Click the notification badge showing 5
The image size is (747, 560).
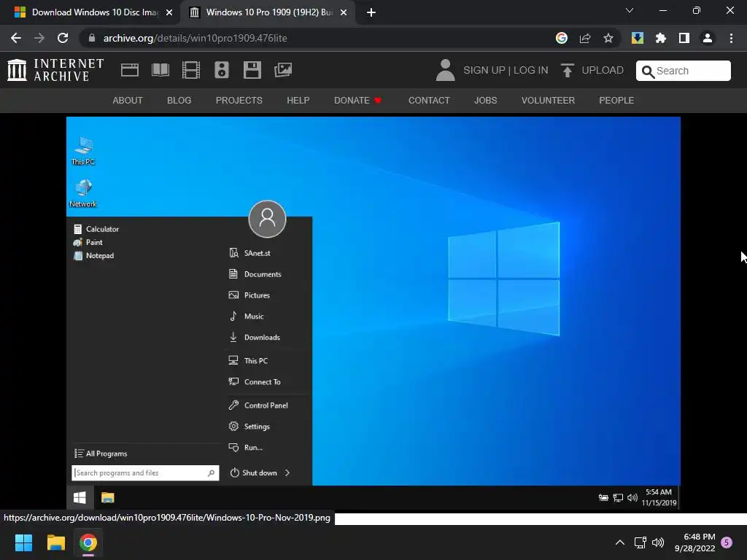(x=727, y=542)
